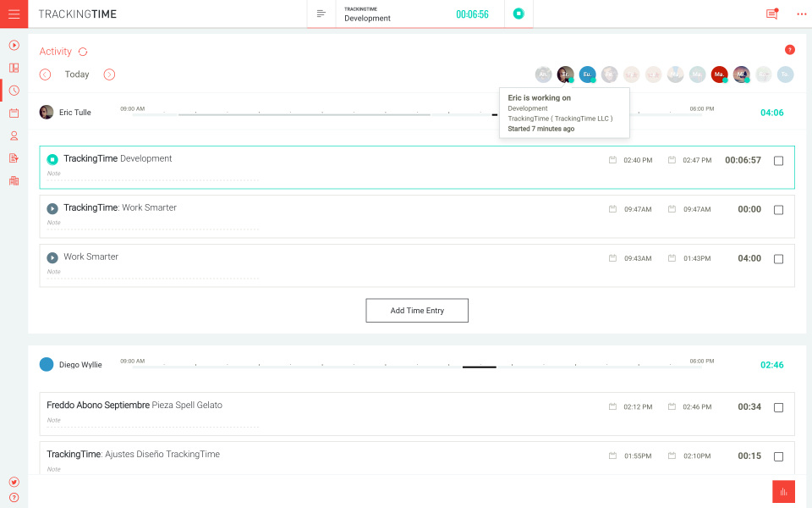
Task: Start timer for the Work Smarter entry
Action: tap(52, 257)
